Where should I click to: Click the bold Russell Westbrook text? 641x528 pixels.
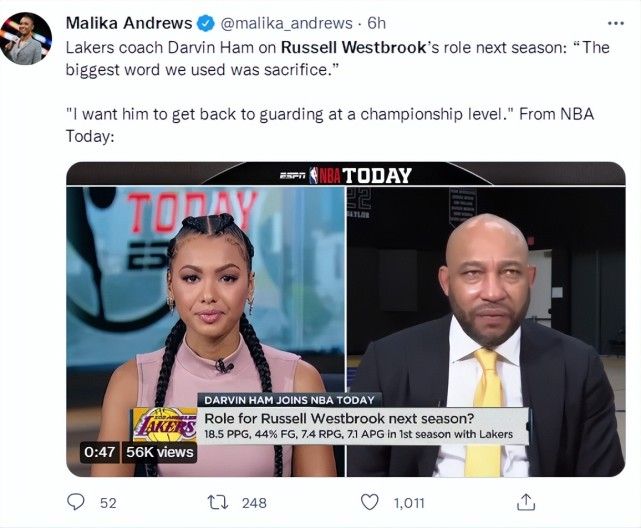click(354, 47)
